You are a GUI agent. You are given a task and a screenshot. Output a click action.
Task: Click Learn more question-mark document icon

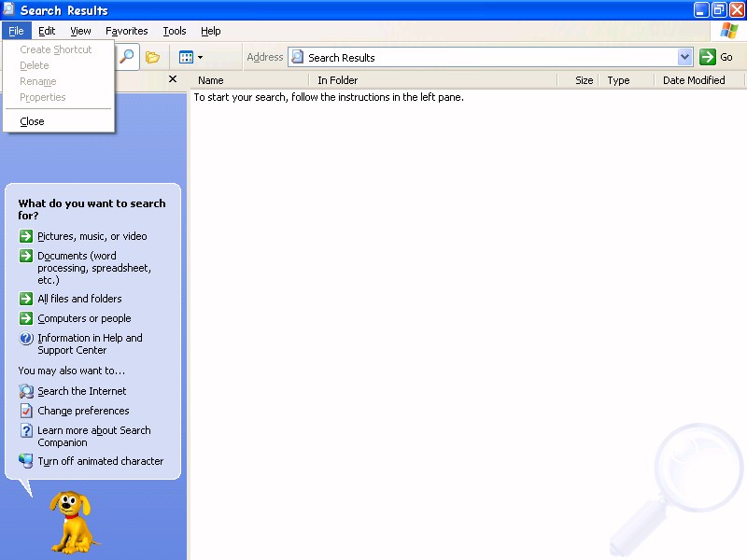click(26, 430)
